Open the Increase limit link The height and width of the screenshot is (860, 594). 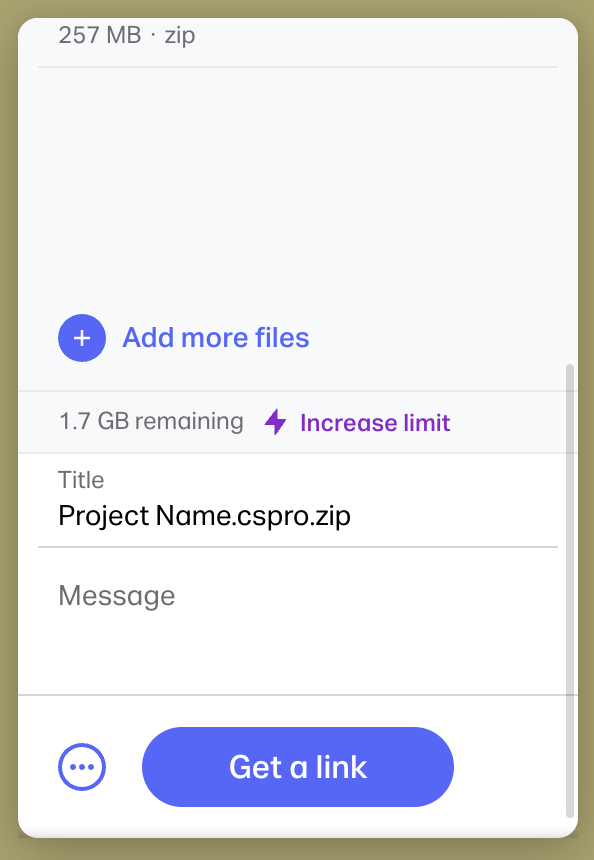coord(375,423)
